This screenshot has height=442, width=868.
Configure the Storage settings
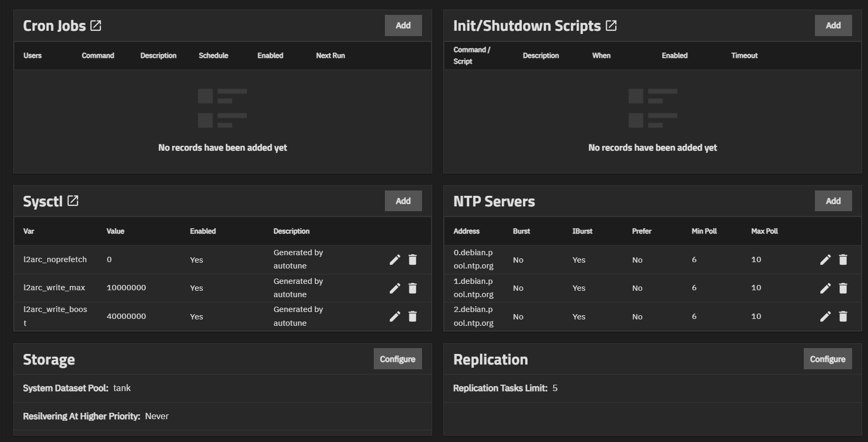(398, 359)
